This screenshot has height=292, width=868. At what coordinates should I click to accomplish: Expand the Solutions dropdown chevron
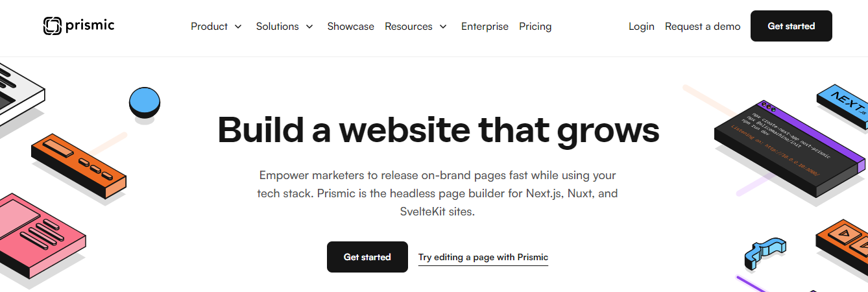[x=309, y=27]
